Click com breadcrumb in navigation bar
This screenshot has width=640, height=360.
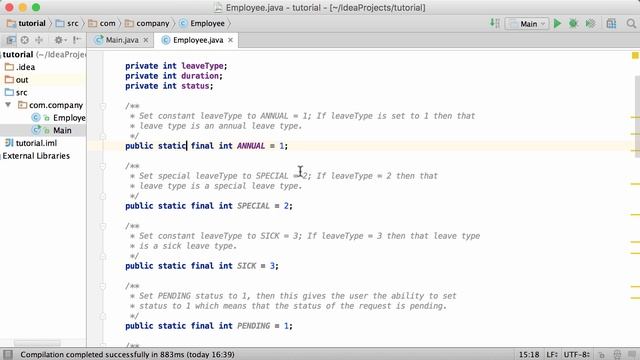point(102,23)
